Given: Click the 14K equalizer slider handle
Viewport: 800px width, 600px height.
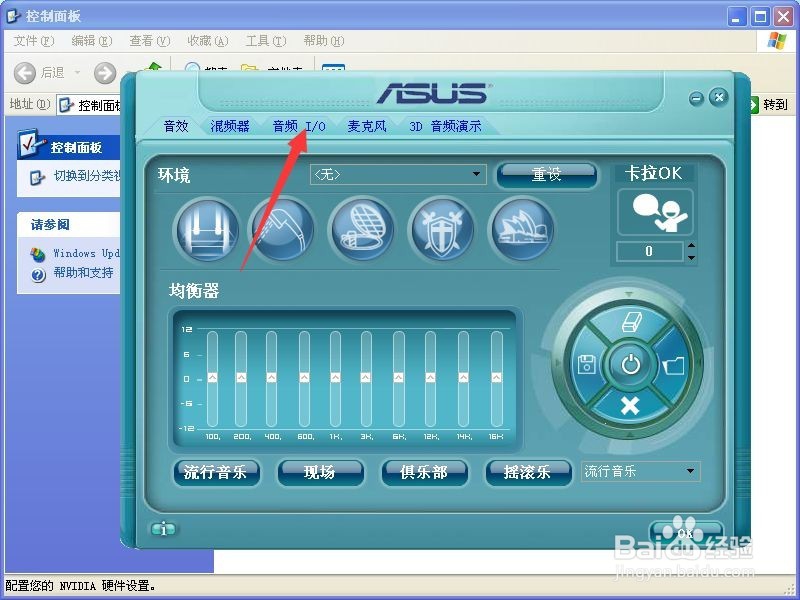Looking at the screenshot, I should pyautogui.click(x=463, y=377).
